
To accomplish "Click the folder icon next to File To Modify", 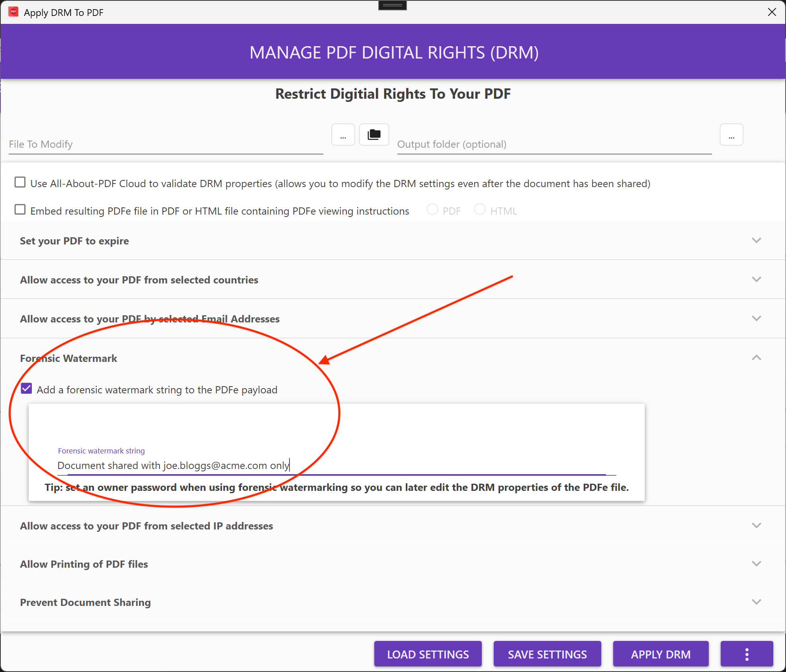I will [x=374, y=135].
